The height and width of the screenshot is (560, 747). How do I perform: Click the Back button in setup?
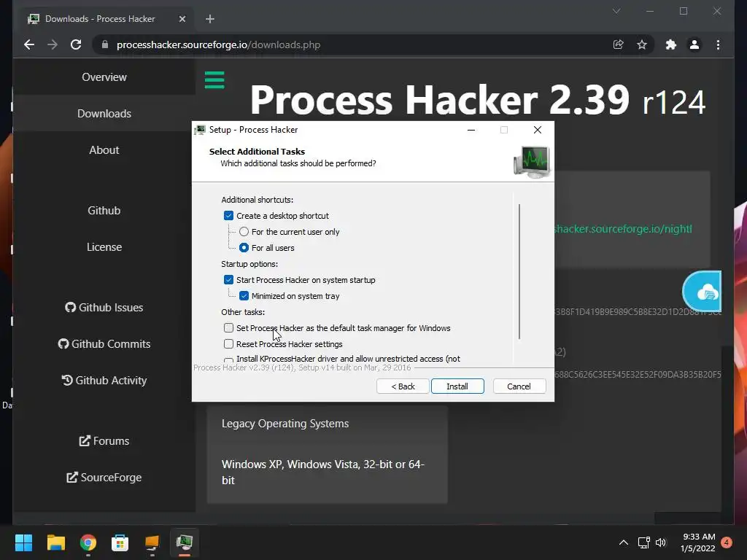pyautogui.click(x=403, y=386)
